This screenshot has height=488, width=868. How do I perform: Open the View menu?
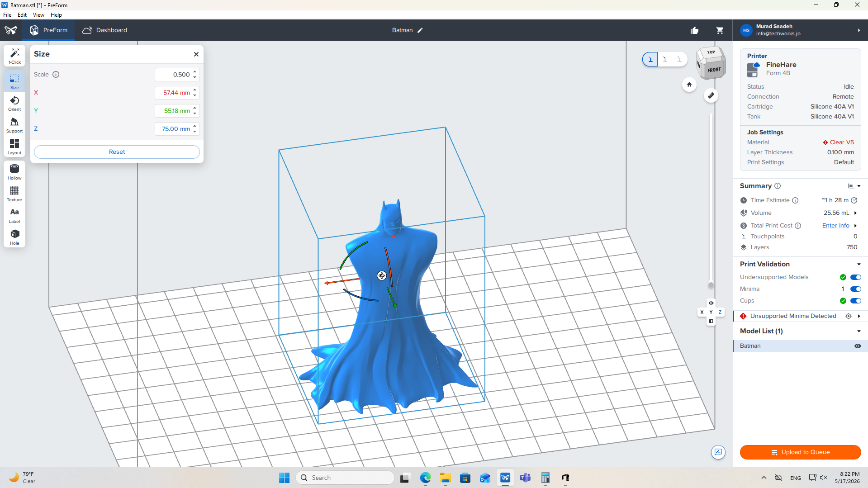(x=38, y=15)
